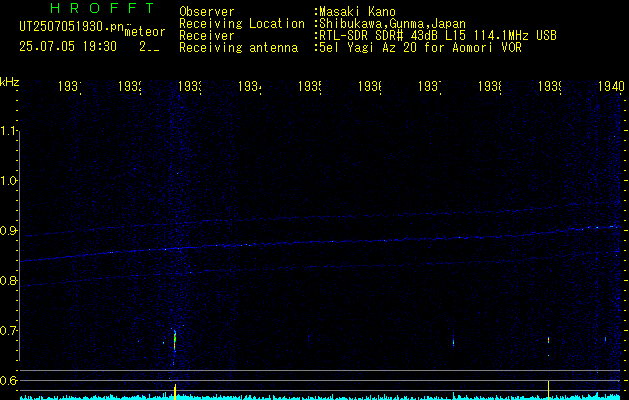Click the 1931 time axis label
The image size is (629, 400).
click(70, 86)
